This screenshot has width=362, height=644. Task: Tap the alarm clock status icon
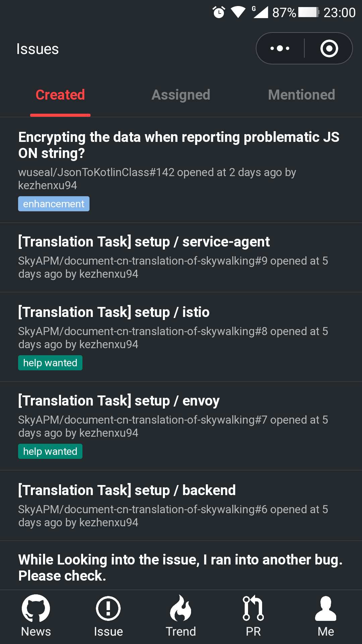[x=219, y=12]
